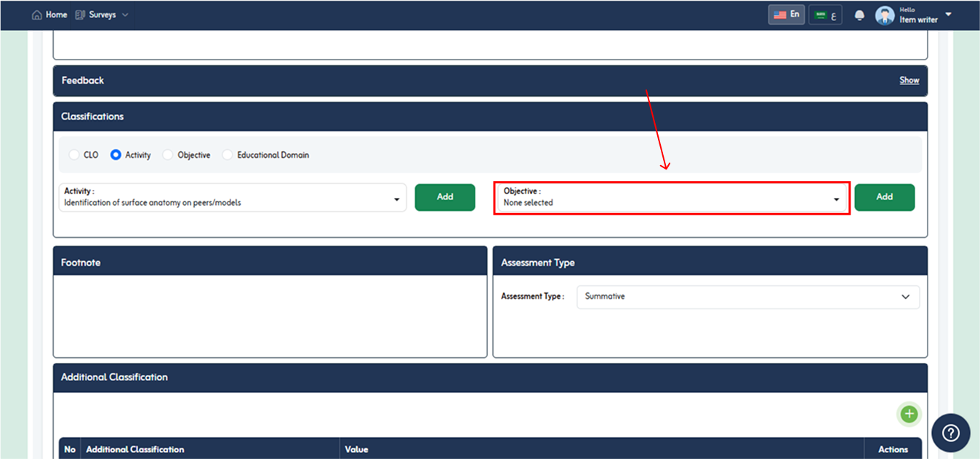
Task: Click the user avatar picture
Action: (x=885, y=15)
